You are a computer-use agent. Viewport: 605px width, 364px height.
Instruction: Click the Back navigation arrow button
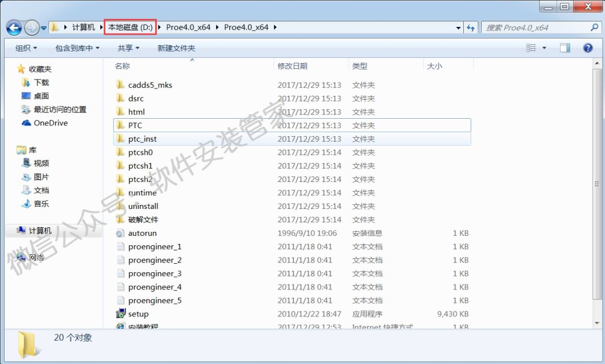pos(14,27)
